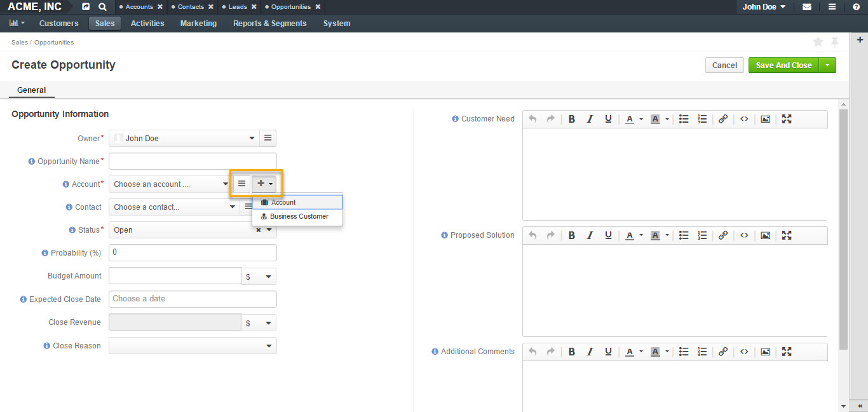Close the Leads pinned tab
This screenshot has width=868, height=412.
pyautogui.click(x=254, y=7)
